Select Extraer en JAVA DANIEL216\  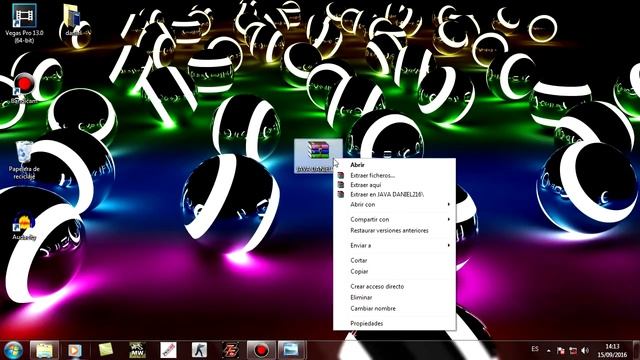click(x=394, y=194)
